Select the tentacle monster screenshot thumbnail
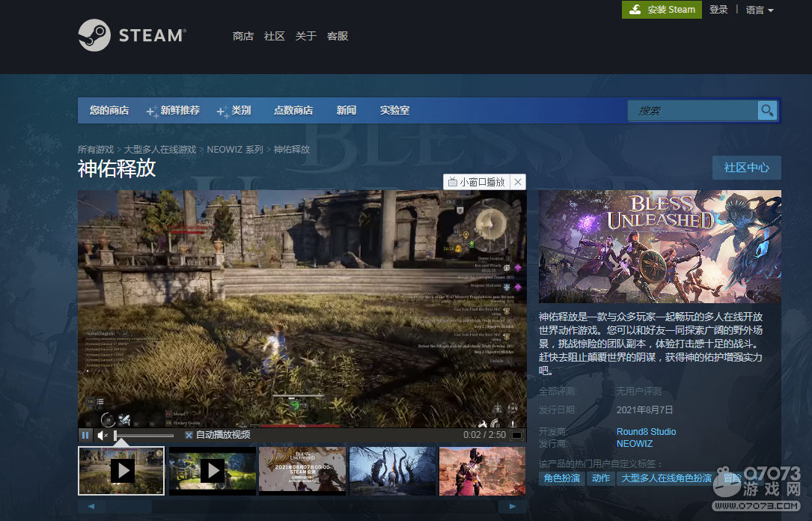This screenshot has height=521, width=812. 393,471
